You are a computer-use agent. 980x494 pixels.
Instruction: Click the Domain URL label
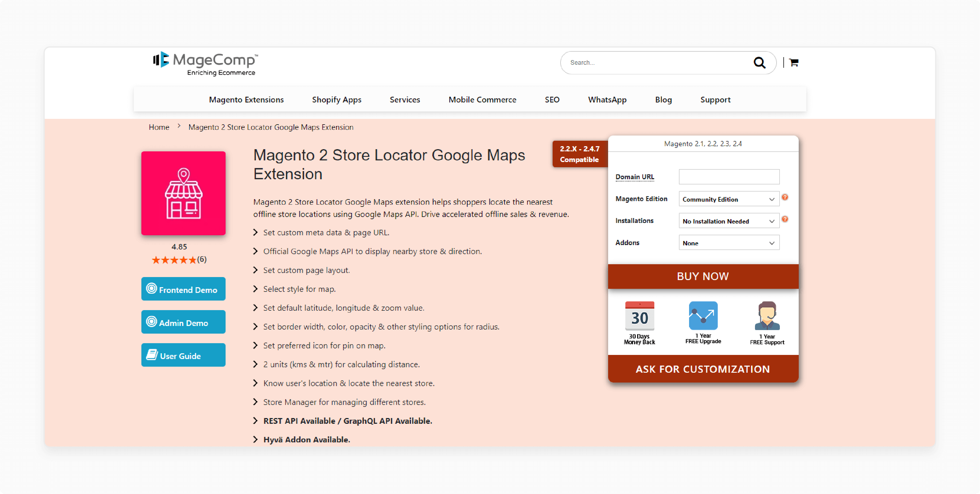pos(635,177)
